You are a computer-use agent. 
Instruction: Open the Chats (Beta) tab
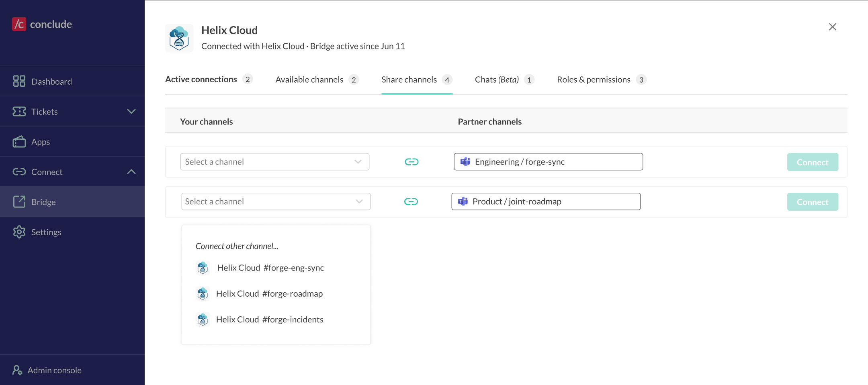(x=505, y=79)
